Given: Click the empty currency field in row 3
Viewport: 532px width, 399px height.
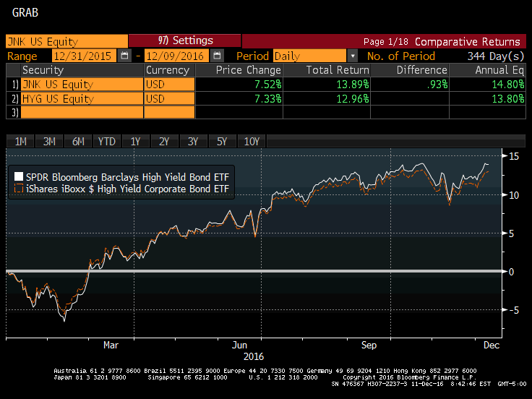Looking at the screenshot, I should point(169,112).
